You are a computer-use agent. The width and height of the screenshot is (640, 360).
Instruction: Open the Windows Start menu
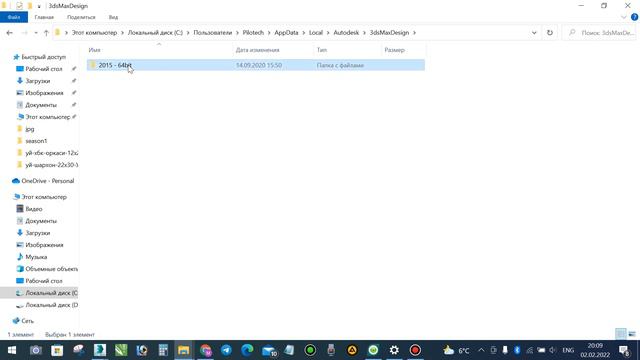11,350
